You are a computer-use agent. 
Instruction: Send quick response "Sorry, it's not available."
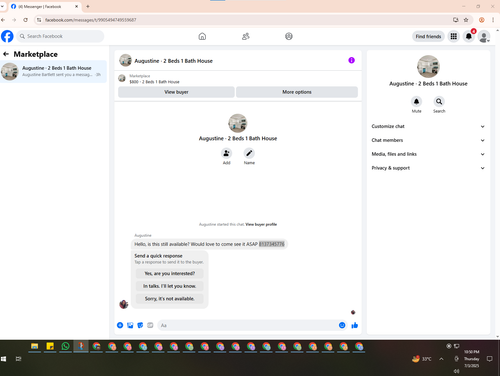170,299
